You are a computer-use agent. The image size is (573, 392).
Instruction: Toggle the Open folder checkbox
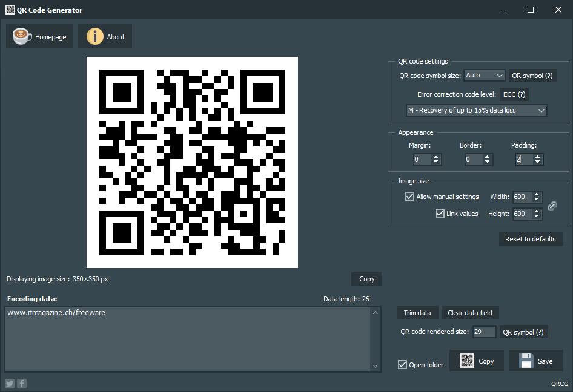tap(402, 364)
